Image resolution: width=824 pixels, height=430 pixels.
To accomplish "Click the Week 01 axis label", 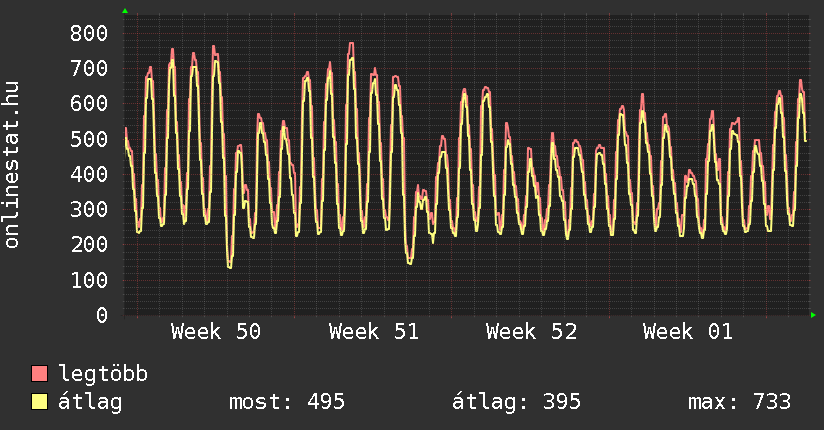I will pyautogui.click(x=688, y=332).
